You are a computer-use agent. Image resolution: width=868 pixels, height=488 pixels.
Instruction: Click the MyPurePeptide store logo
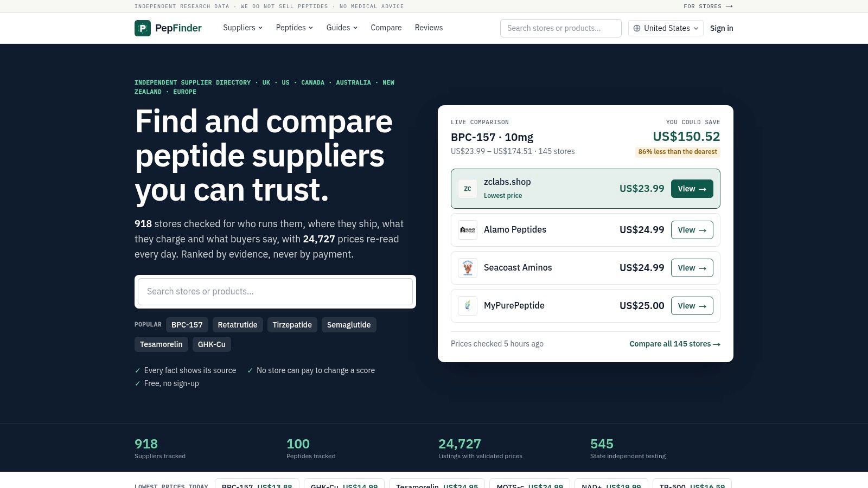tap(468, 306)
